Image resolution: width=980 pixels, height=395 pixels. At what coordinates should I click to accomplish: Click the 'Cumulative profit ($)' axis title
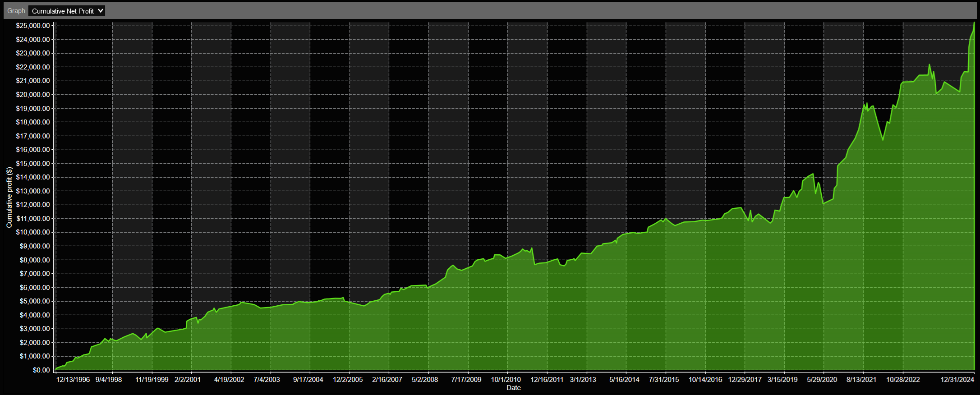pos(9,197)
